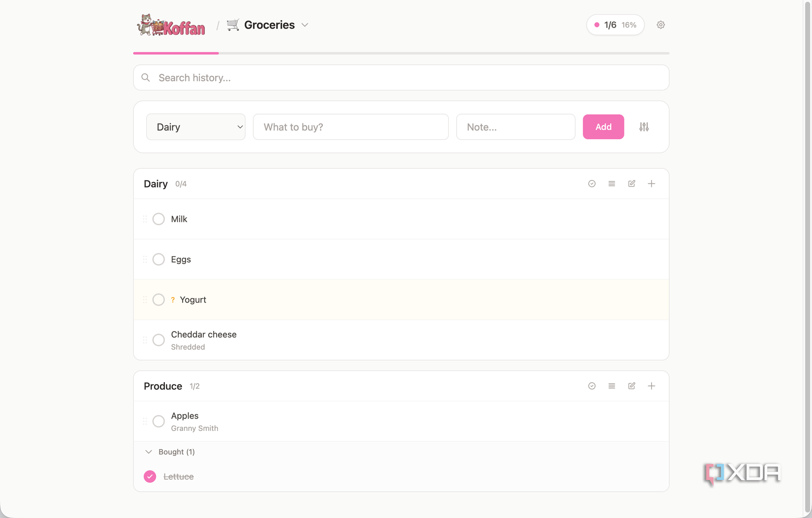Click the Apples item name
Screen dimensions: 812x518
[x=185, y=416]
